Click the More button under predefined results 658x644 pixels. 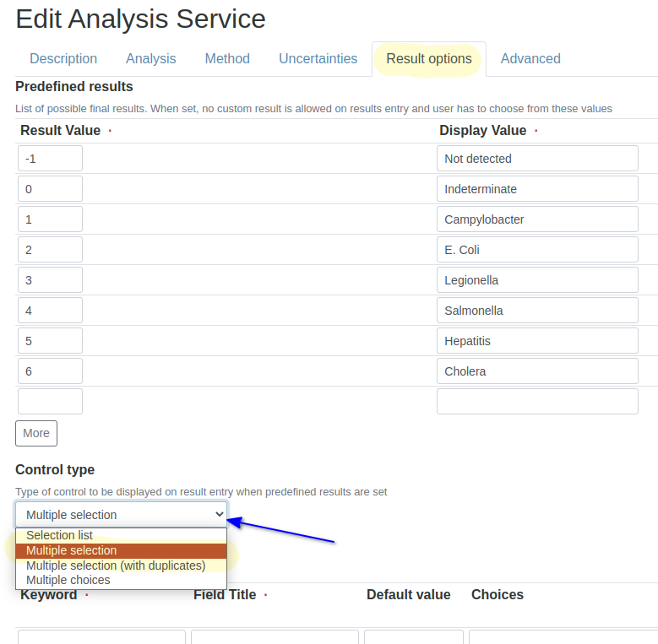tap(36, 433)
